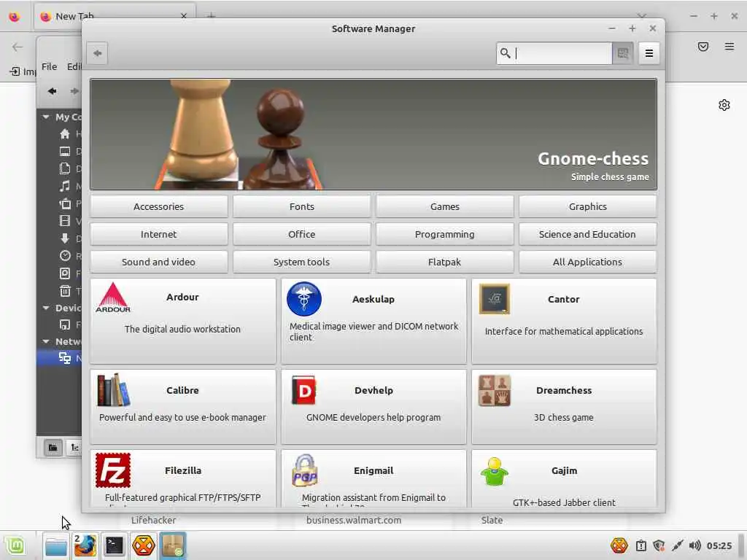This screenshot has width=747, height=560.
Task: Click the Ardour app icon
Action: coord(113,297)
